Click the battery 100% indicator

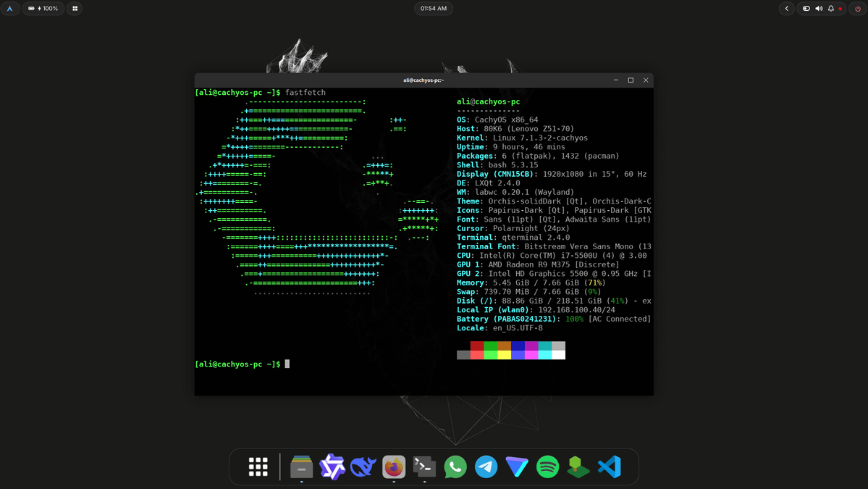tap(43, 8)
